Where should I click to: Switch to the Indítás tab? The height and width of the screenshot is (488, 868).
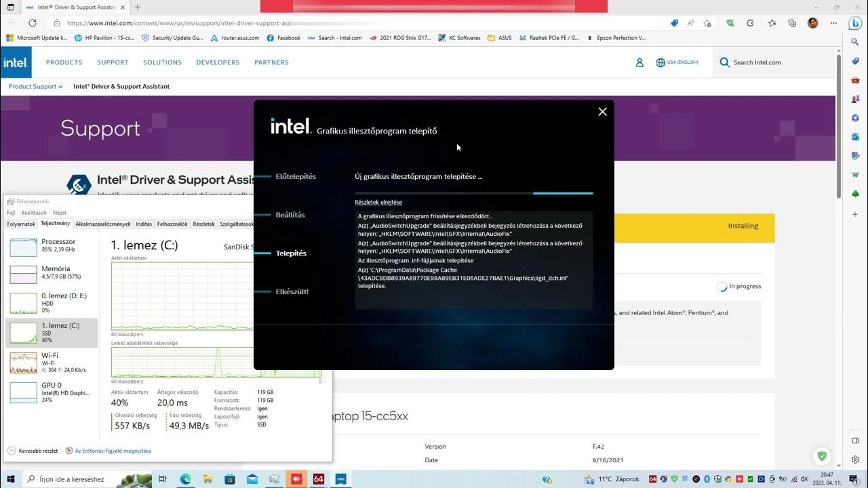click(144, 224)
